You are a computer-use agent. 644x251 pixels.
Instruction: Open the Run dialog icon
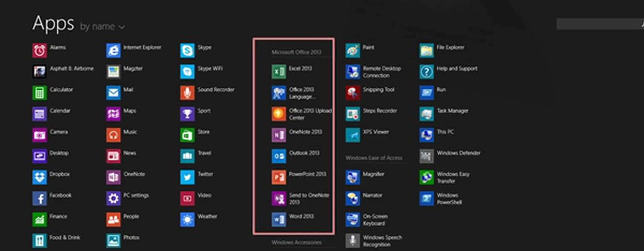427,93
